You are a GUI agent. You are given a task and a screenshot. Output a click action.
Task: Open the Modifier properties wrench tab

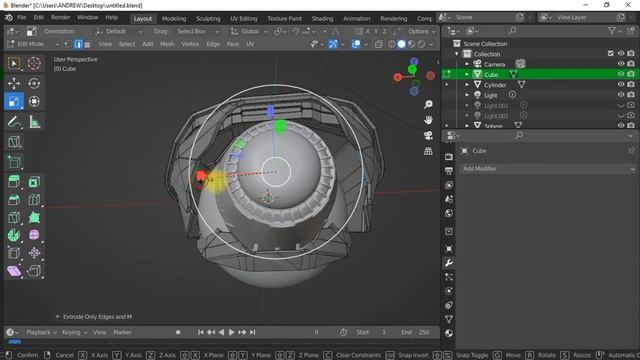[x=449, y=263]
